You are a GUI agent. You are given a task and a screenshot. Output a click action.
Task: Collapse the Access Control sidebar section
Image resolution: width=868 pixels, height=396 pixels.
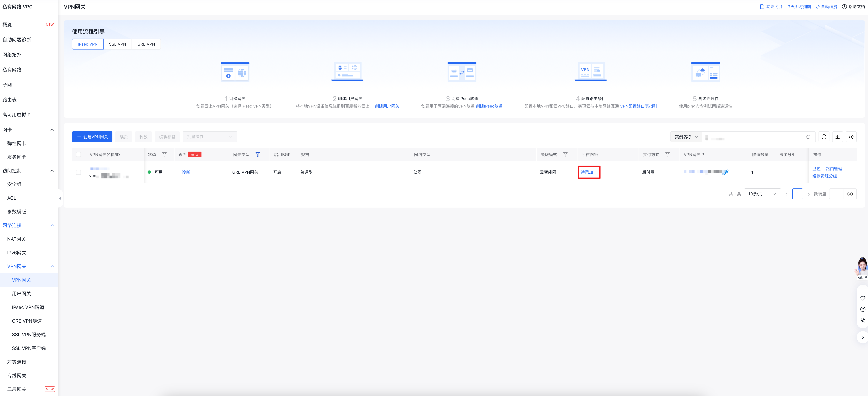[x=52, y=171]
